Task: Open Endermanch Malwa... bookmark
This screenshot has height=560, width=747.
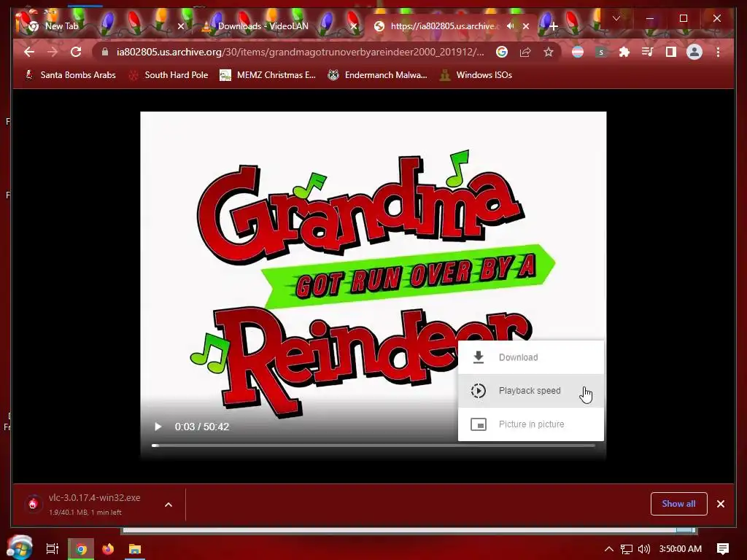Action: [x=377, y=75]
